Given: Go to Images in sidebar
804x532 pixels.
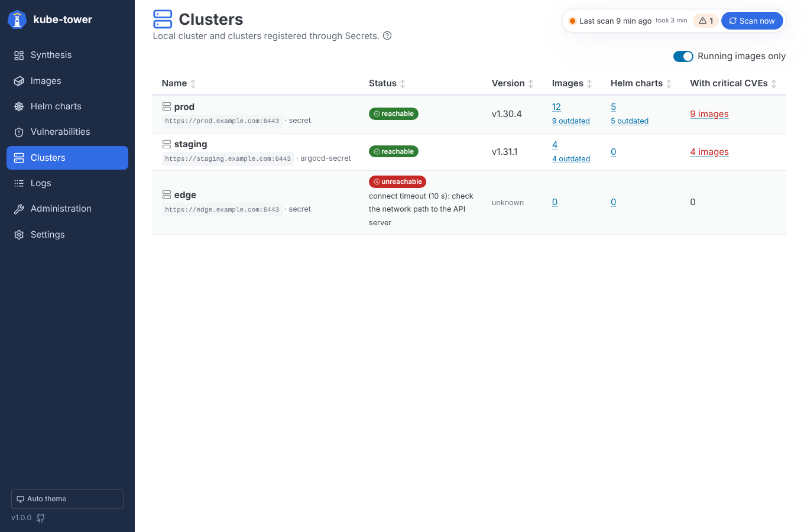Looking at the screenshot, I should pyautogui.click(x=67, y=81).
